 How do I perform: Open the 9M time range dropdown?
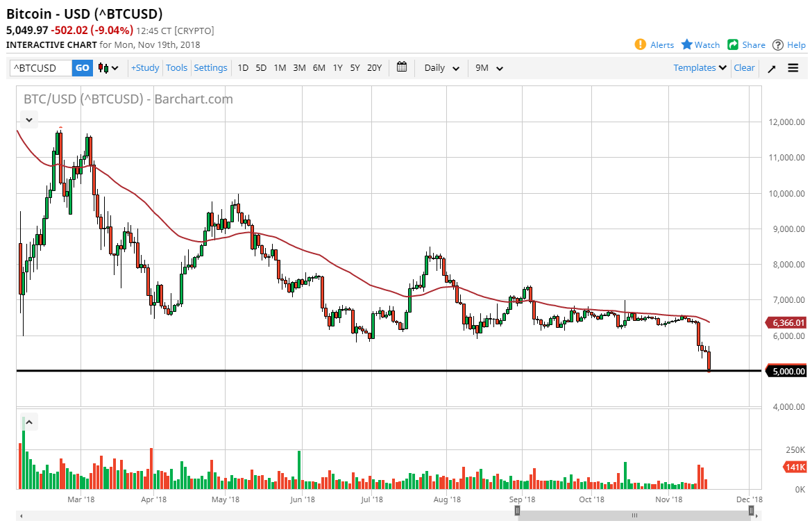click(x=489, y=67)
